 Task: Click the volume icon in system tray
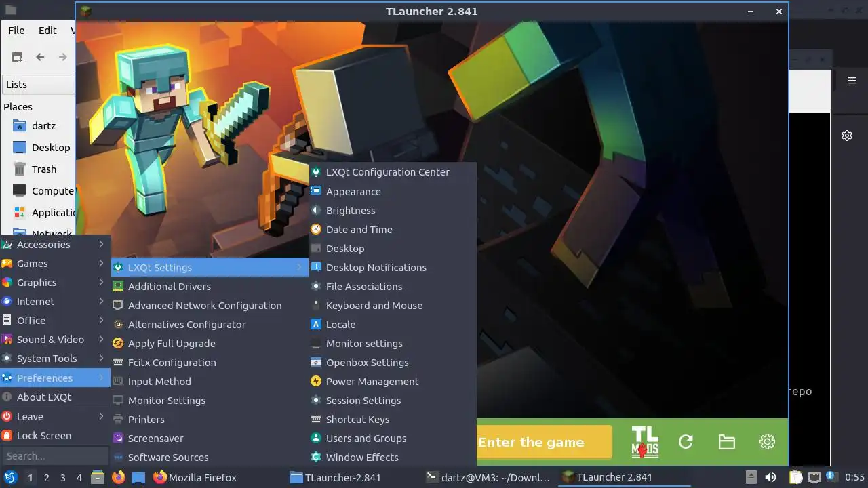pos(770,477)
